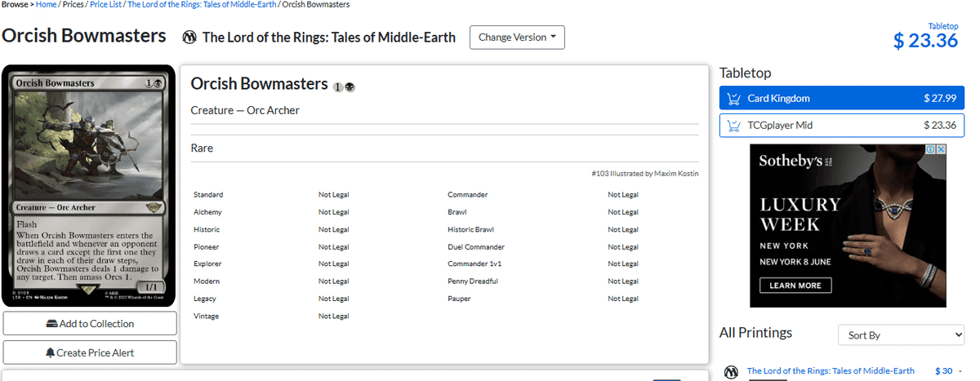Click the Commander 1v1 format row label
The width and height of the screenshot is (980, 381).
[474, 264]
